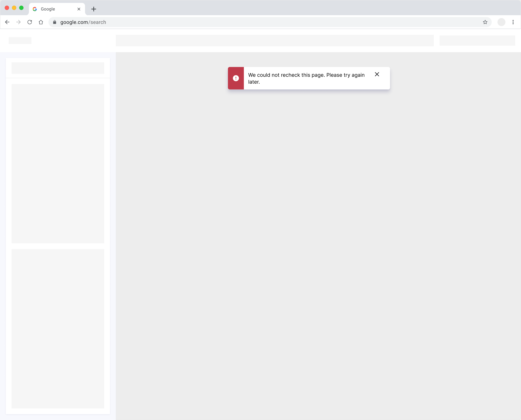Click the browser forward arrow

(x=18, y=22)
